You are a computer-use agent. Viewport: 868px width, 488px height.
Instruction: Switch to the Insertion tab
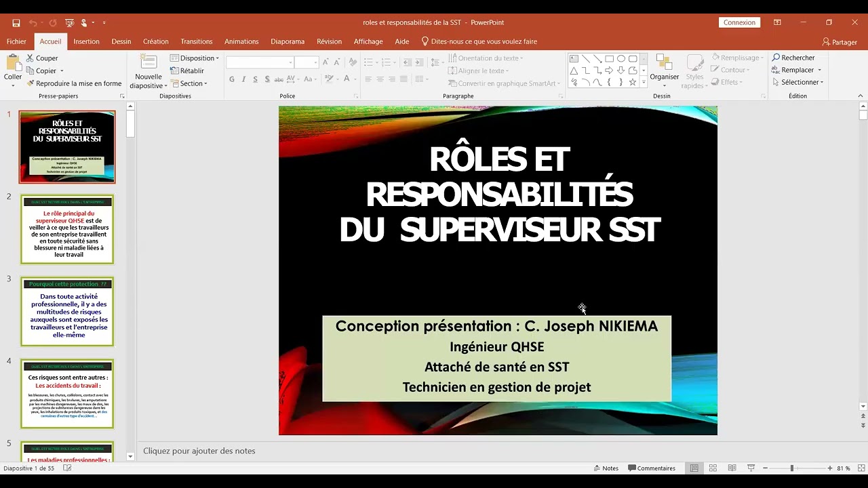(86, 41)
